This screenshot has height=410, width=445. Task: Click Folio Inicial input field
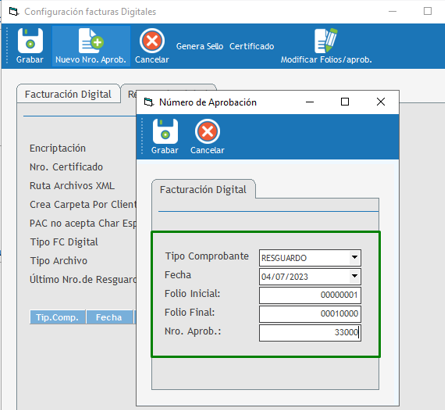[310, 295]
